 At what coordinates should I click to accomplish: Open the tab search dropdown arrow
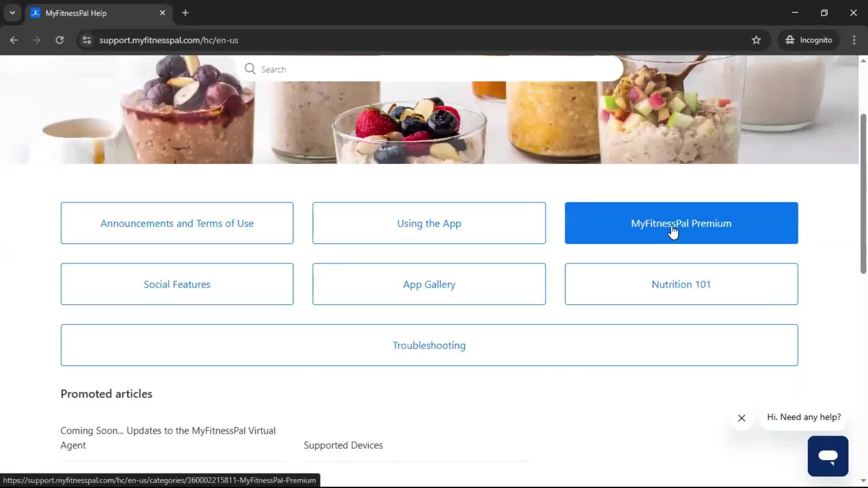click(x=13, y=13)
